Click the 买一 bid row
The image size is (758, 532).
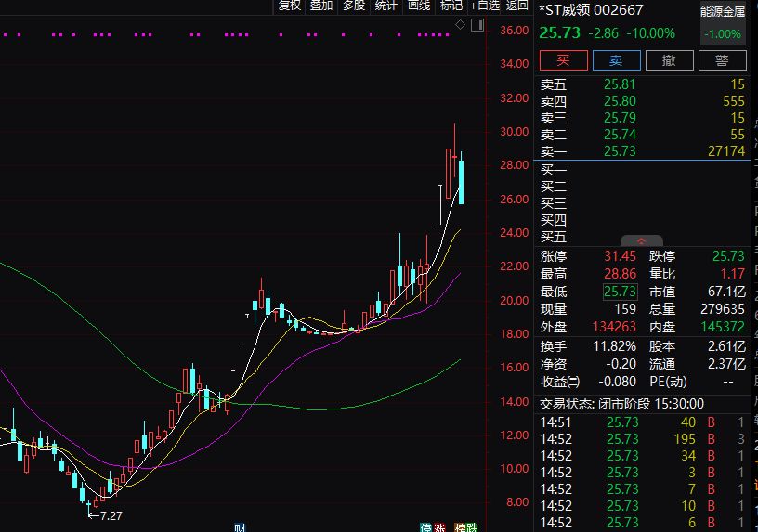[x=643, y=170]
